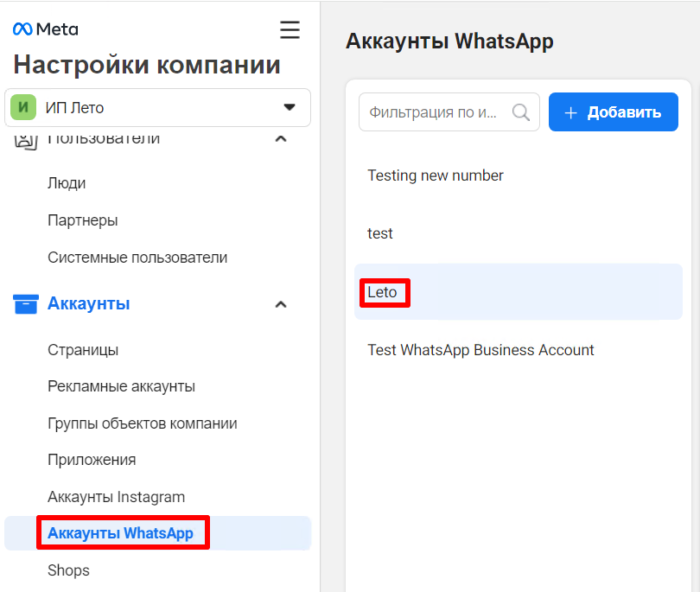Select the Leto WhatsApp account

[x=383, y=292]
